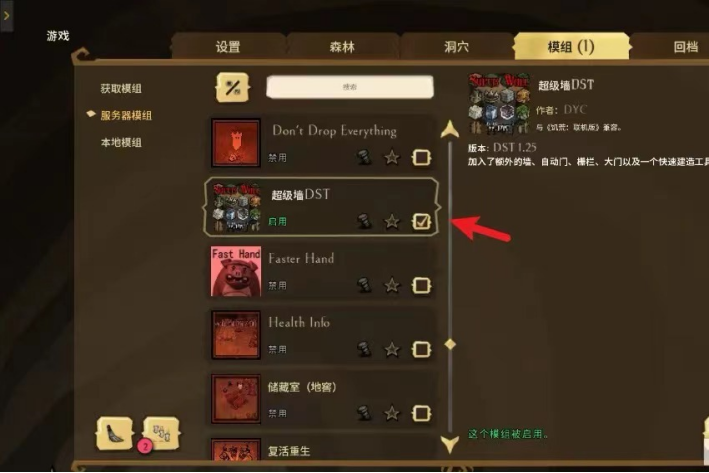Click the mod search input field

(350, 87)
